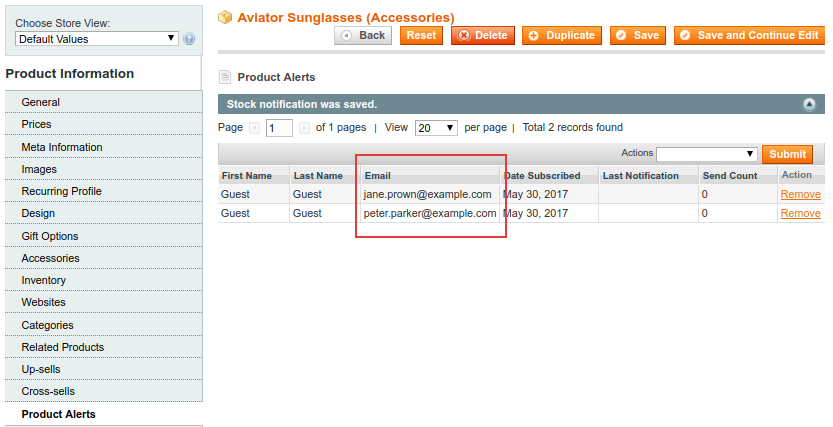833x427 pixels.
Task: Click Save and Continue Edit button
Action: (749, 36)
